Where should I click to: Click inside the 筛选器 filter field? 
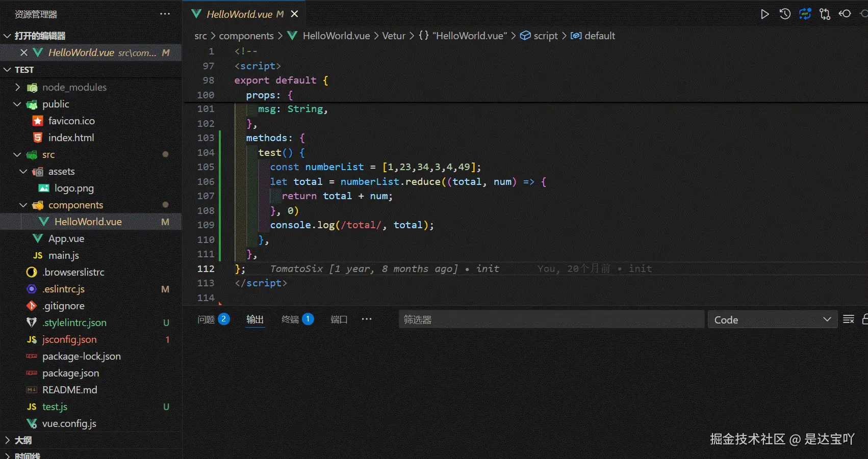pyautogui.click(x=551, y=319)
